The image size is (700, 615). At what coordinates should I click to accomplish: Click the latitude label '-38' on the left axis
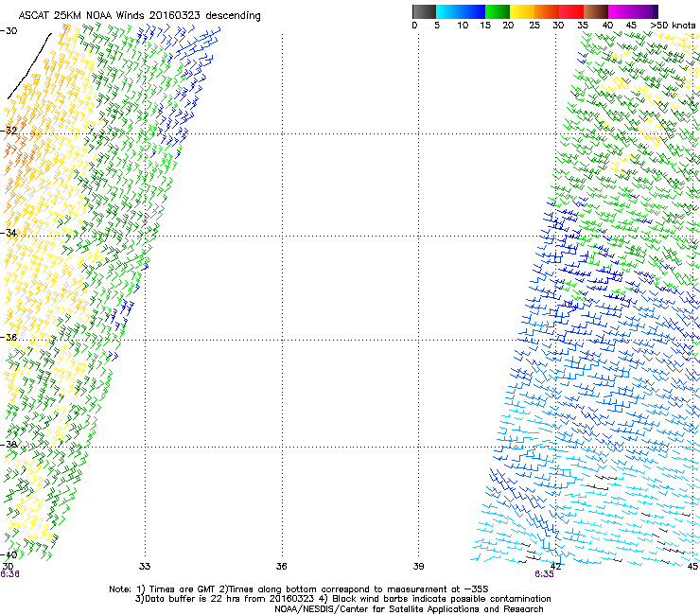tap(9, 445)
